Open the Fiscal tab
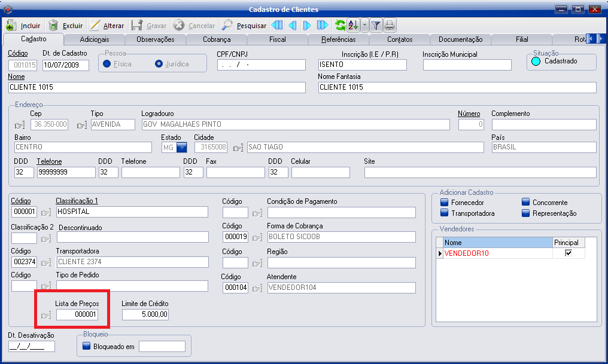 (x=277, y=39)
